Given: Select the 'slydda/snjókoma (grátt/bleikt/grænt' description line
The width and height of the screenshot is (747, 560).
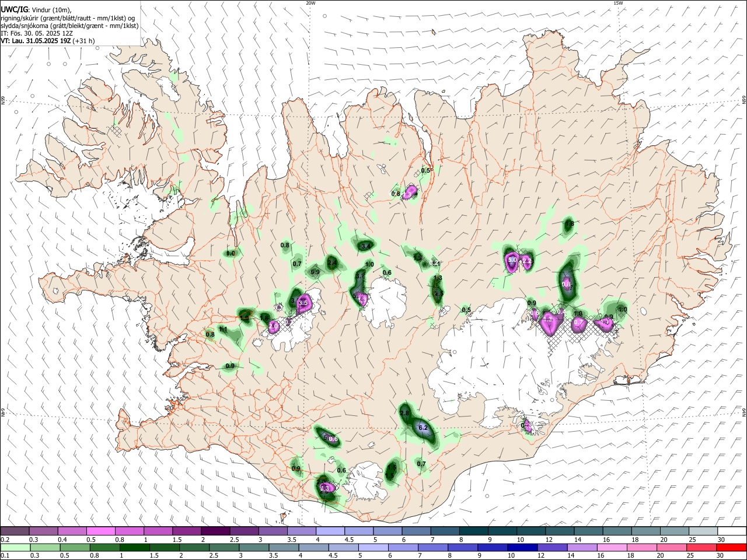Looking at the screenshot, I should (69, 26).
